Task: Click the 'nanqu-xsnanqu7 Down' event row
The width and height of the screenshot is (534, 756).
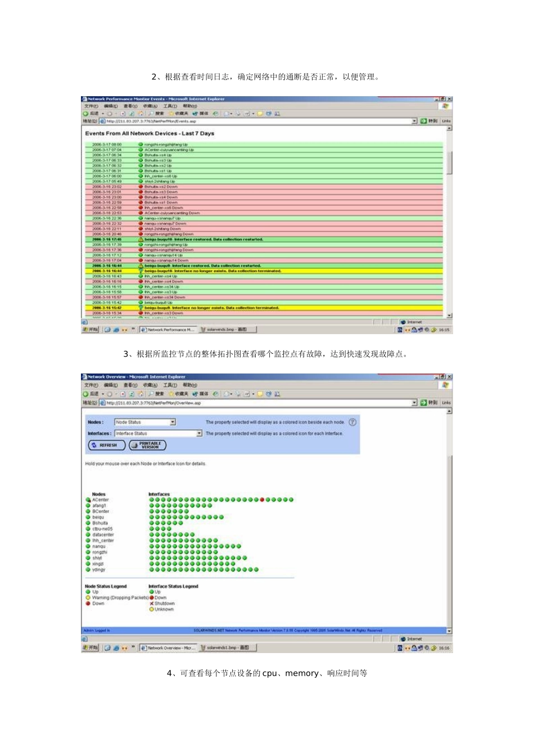Action: pos(264,224)
